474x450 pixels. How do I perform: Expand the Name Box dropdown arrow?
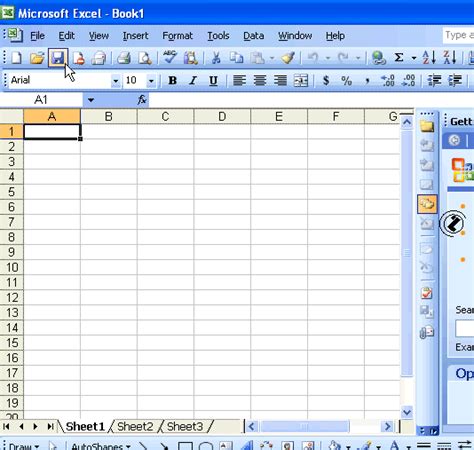coord(91,100)
